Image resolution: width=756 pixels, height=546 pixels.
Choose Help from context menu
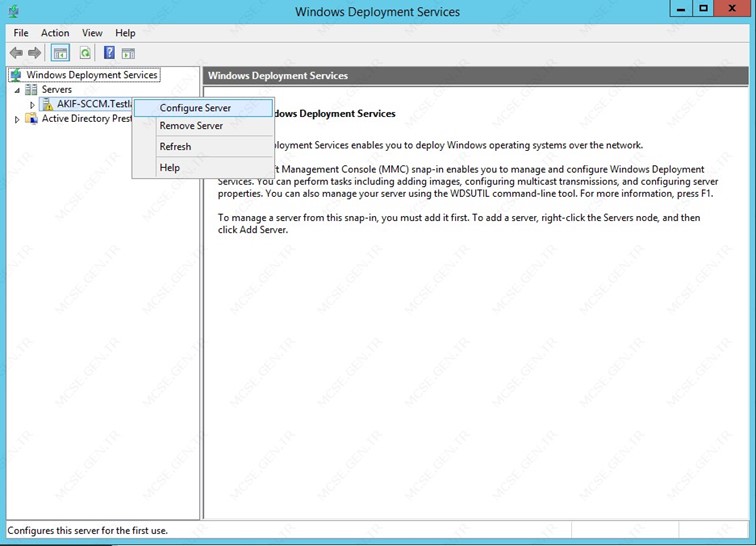(203, 168)
